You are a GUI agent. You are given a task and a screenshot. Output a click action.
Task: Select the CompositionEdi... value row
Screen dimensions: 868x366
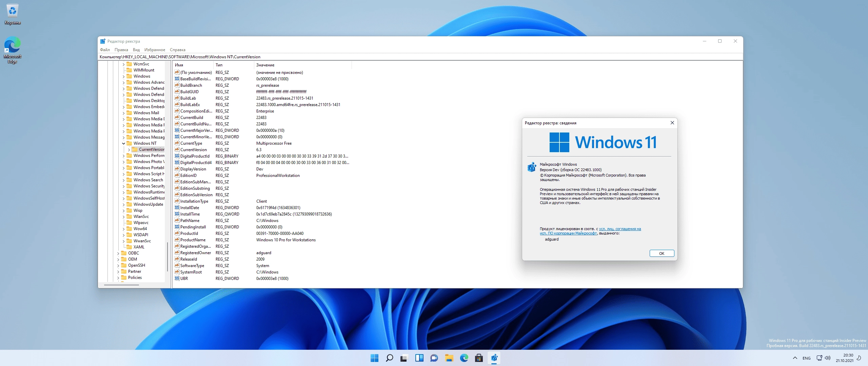click(x=262, y=111)
